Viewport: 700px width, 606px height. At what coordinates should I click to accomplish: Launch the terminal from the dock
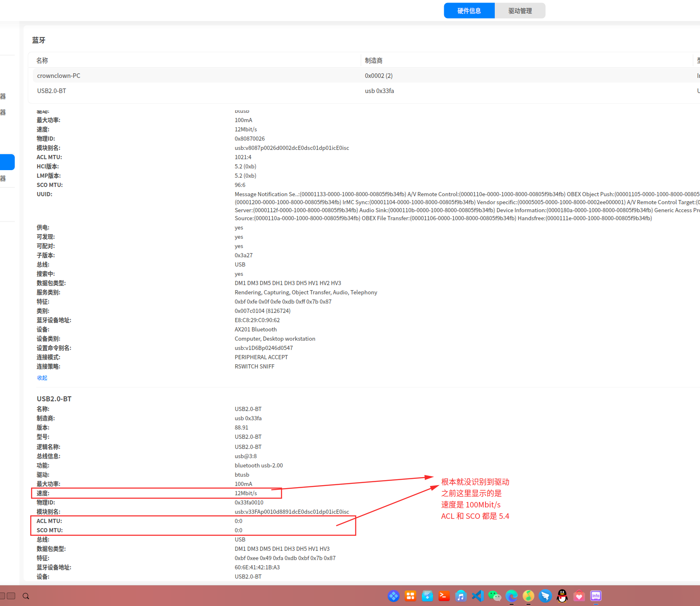pos(444,596)
